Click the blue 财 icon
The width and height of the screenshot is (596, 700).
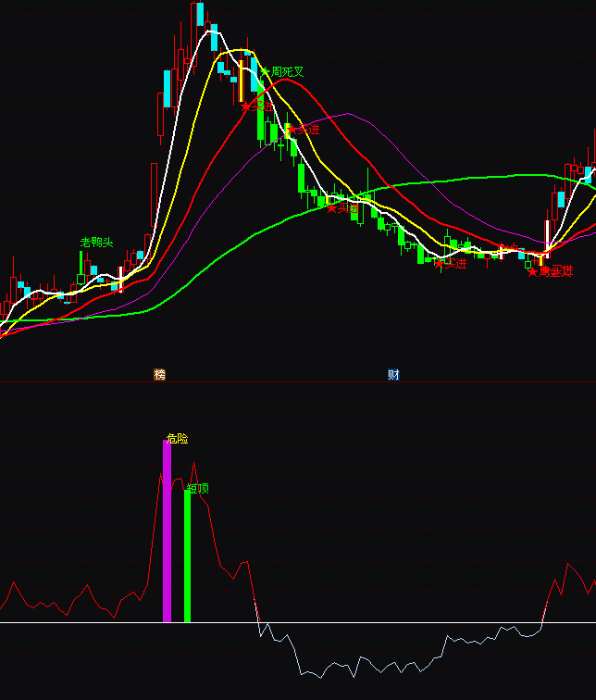(x=393, y=375)
